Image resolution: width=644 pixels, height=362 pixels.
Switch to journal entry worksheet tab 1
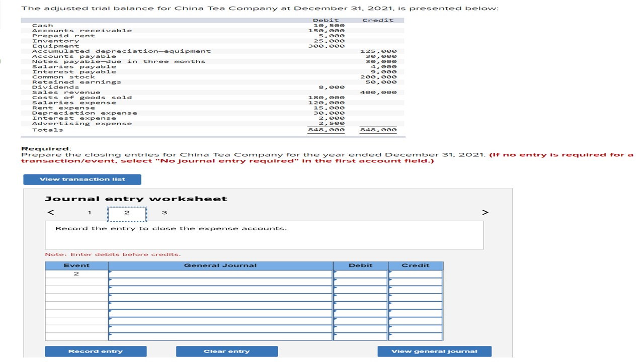click(x=89, y=212)
